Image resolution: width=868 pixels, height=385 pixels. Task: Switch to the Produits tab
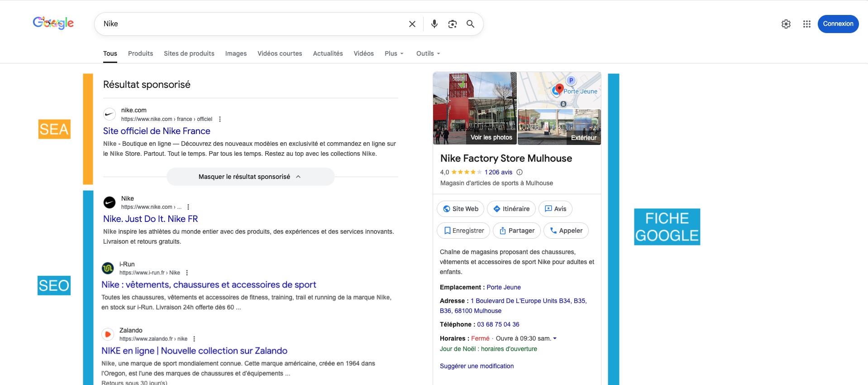(x=140, y=53)
